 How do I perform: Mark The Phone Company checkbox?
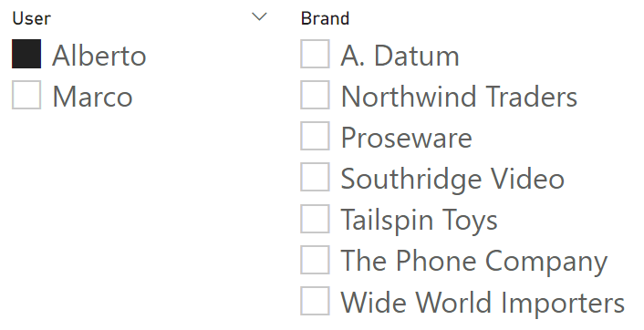click(315, 260)
